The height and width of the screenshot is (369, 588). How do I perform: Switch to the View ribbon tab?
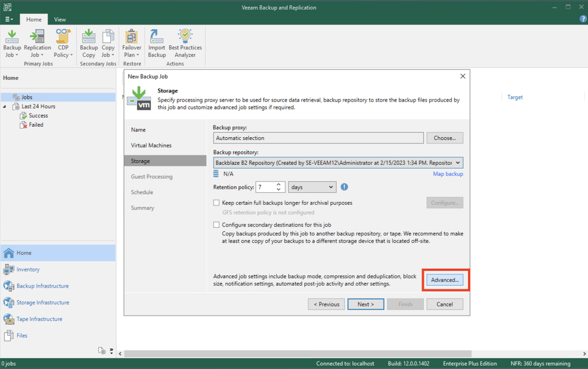(60, 19)
